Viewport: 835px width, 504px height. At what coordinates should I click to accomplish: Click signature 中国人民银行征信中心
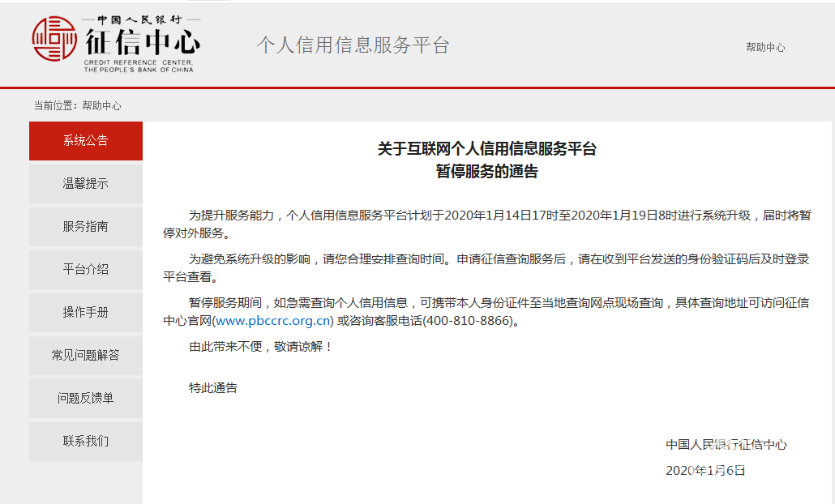(726, 444)
